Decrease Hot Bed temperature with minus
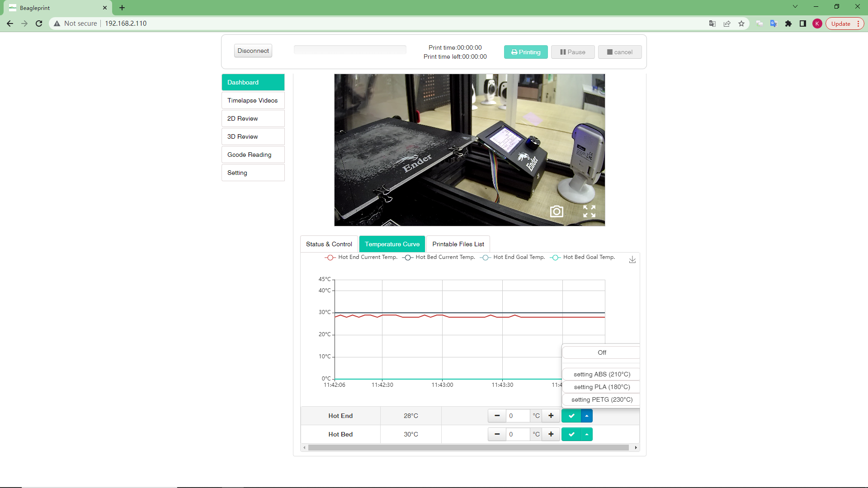 (x=497, y=434)
